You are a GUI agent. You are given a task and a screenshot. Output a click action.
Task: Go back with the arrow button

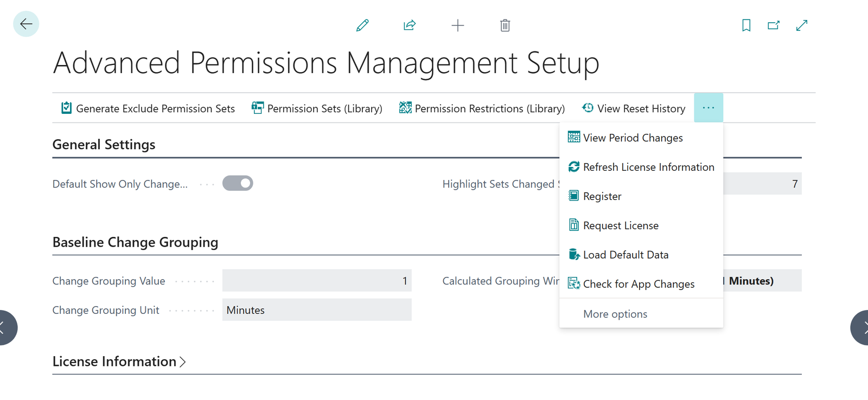(x=26, y=24)
